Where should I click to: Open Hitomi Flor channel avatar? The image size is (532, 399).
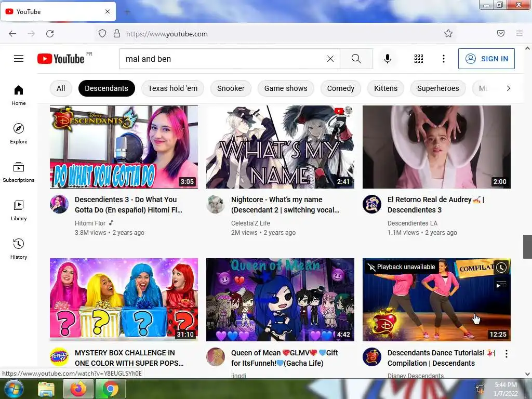coord(59,204)
